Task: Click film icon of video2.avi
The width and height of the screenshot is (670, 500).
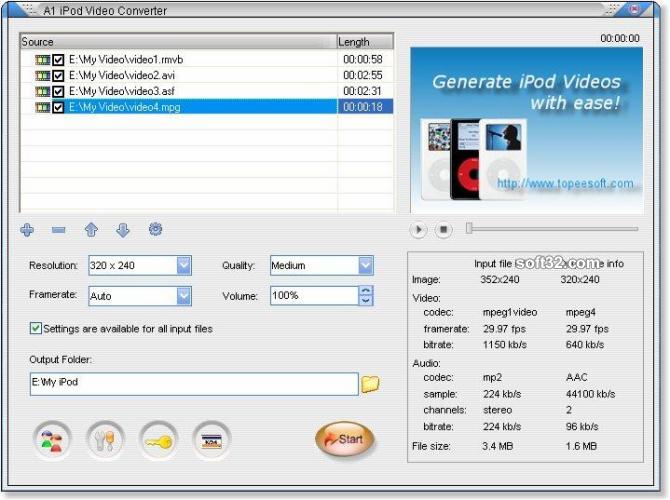Action: coord(42,76)
